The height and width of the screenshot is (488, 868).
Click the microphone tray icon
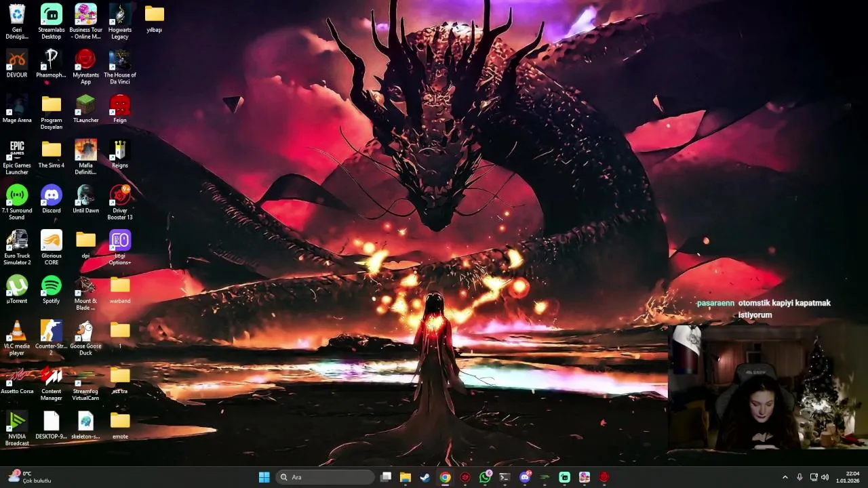click(x=800, y=477)
